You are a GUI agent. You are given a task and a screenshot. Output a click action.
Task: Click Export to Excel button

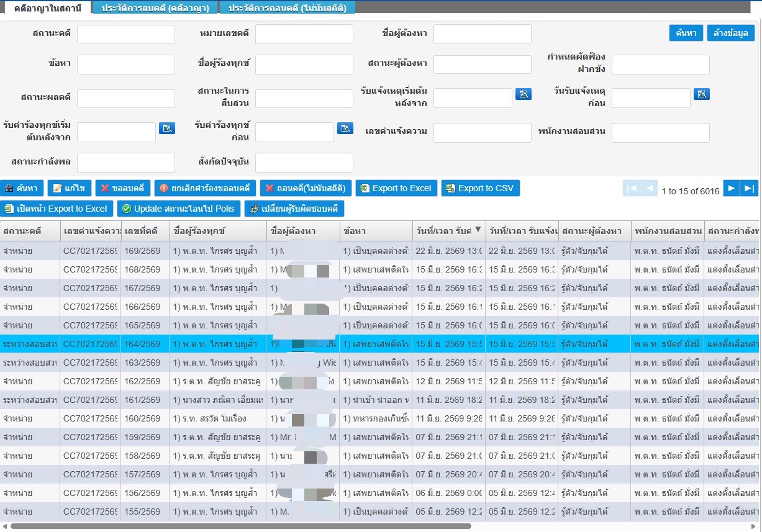click(396, 188)
